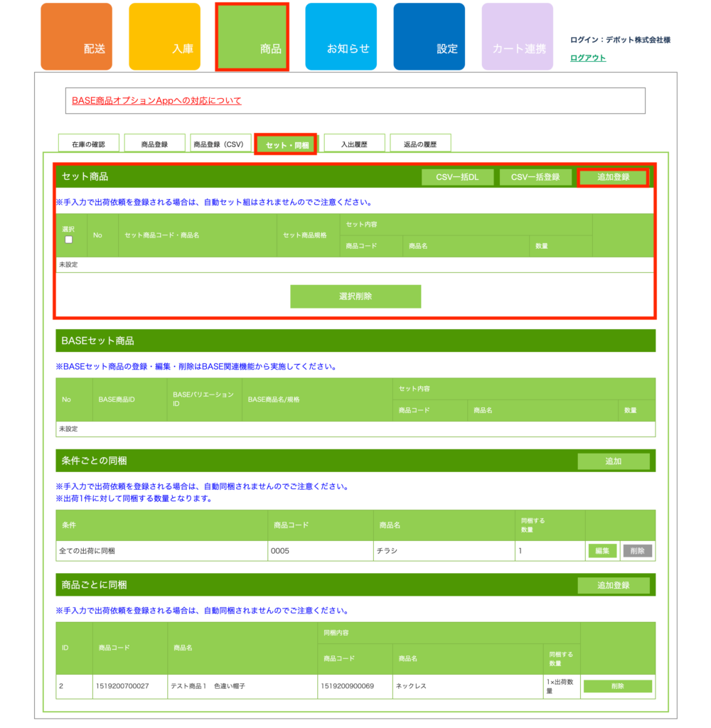Click the ログアウト link

click(x=588, y=58)
